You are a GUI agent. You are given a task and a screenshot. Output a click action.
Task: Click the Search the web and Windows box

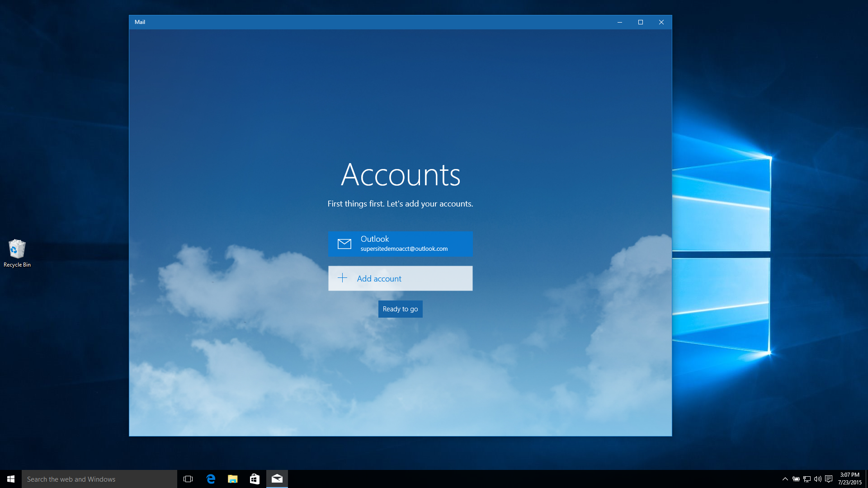click(99, 479)
